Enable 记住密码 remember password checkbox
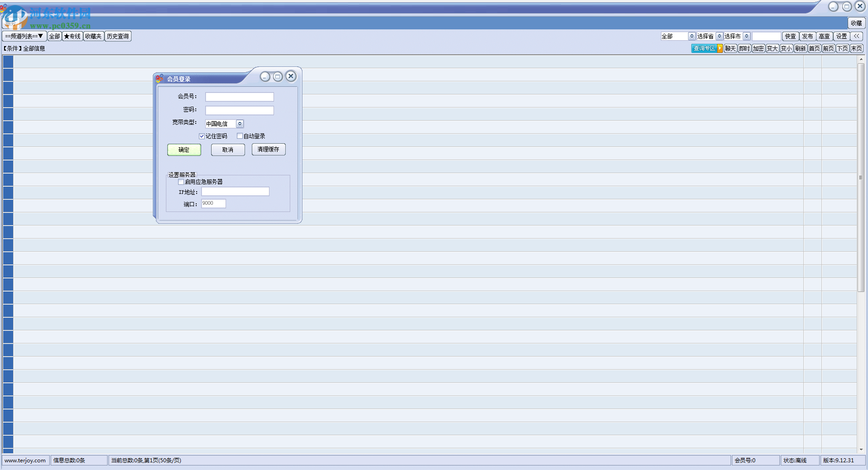 click(202, 136)
